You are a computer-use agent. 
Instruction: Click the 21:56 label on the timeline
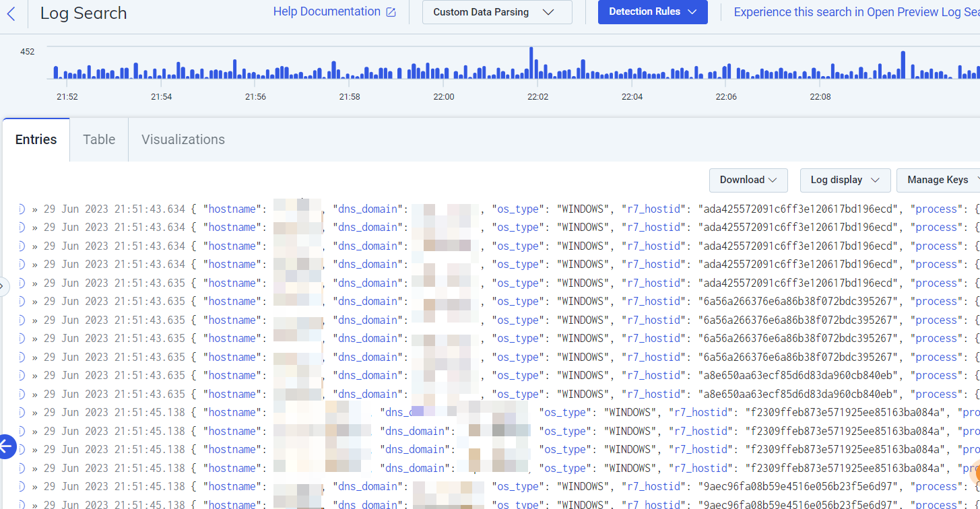pos(255,97)
